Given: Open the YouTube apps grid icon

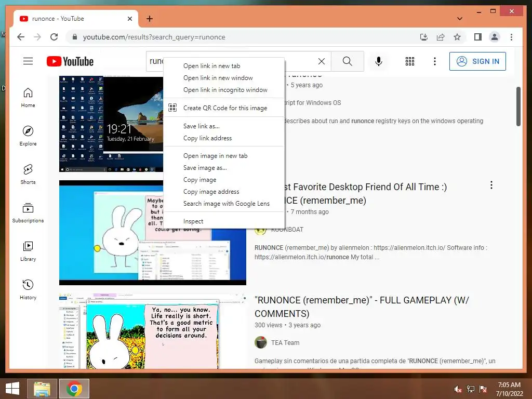Looking at the screenshot, I should tap(410, 61).
